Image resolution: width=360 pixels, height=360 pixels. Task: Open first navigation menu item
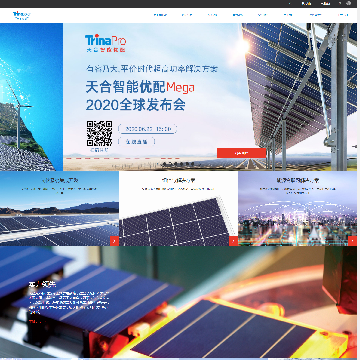(x=160, y=15)
